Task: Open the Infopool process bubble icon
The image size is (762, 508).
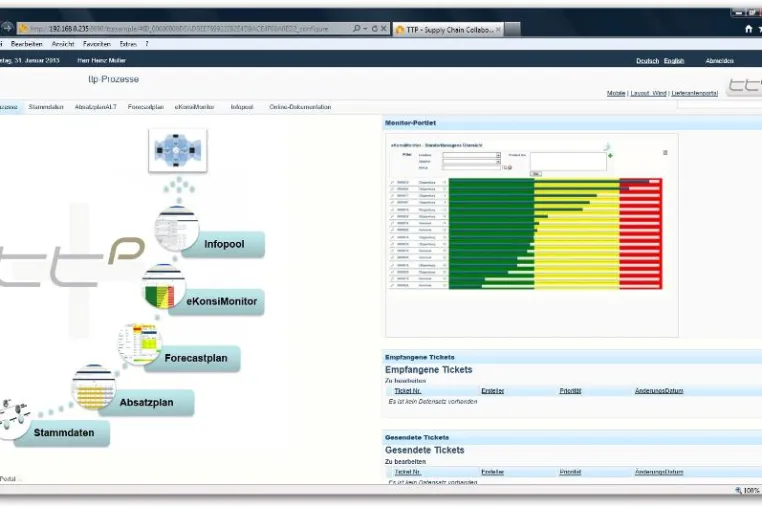Action: [176, 229]
